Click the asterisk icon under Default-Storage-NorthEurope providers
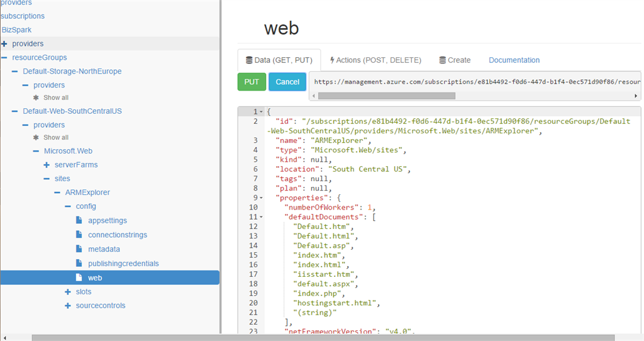The height and width of the screenshot is (341, 644). click(x=36, y=98)
